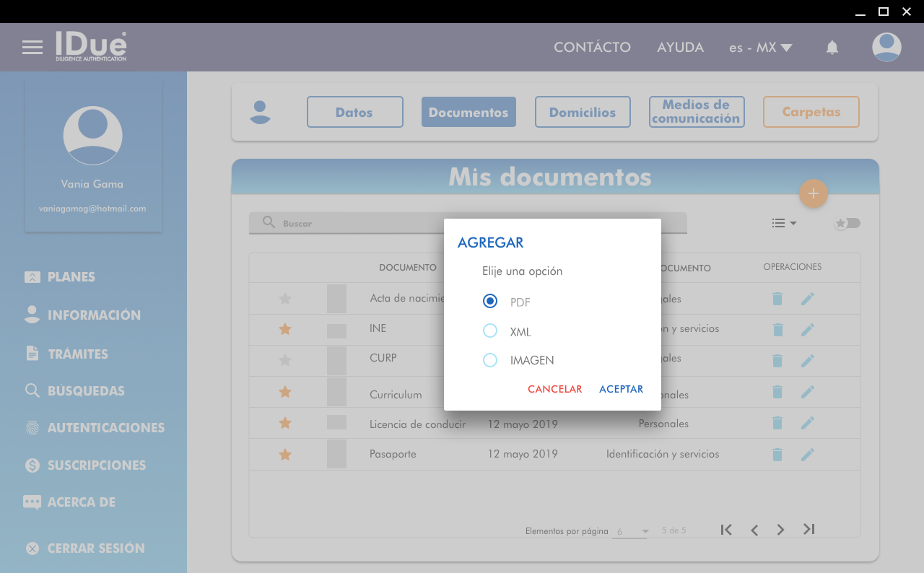
Task: Delete the Pasaporte document via trash icon
Action: [777, 455]
